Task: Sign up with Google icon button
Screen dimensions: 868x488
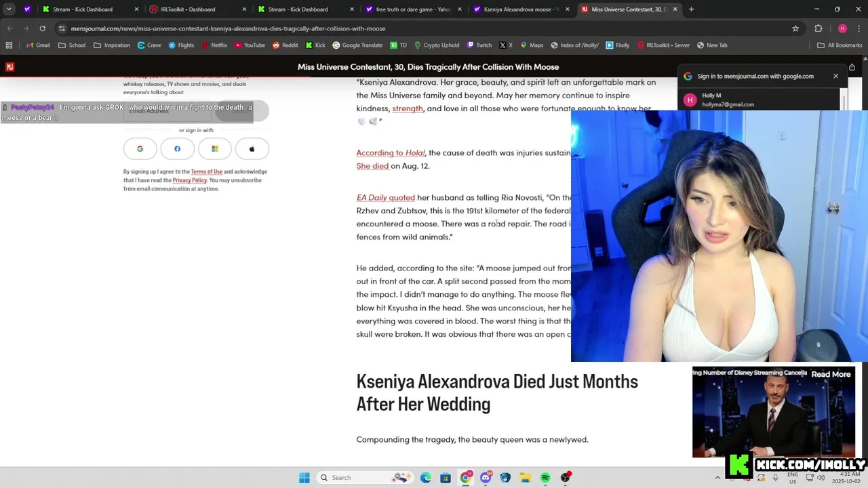Action: click(x=140, y=149)
